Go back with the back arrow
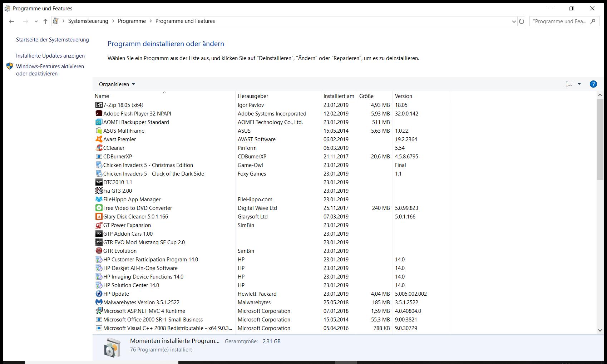Image resolution: width=607 pixels, height=364 pixels. (x=12, y=21)
